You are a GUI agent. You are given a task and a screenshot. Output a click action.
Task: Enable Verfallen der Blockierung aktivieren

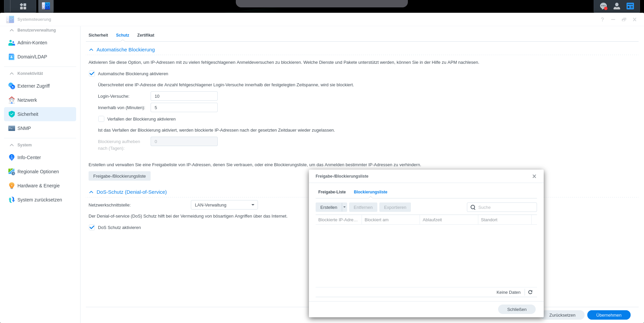[x=101, y=119]
